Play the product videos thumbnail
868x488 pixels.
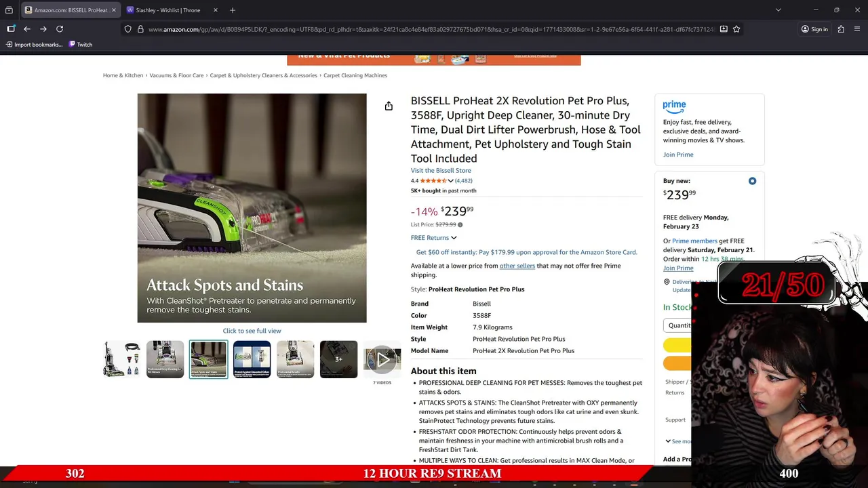coord(382,359)
